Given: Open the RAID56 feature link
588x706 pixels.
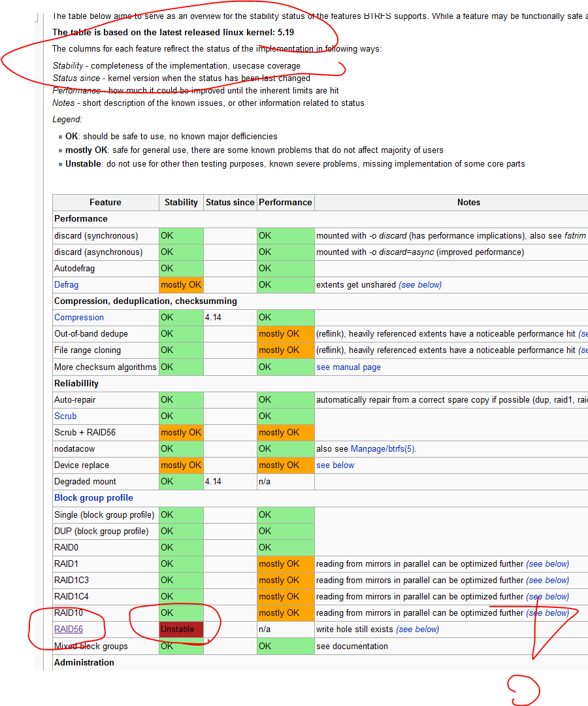Looking at the screenshot, I should click(x=69, y=629).
